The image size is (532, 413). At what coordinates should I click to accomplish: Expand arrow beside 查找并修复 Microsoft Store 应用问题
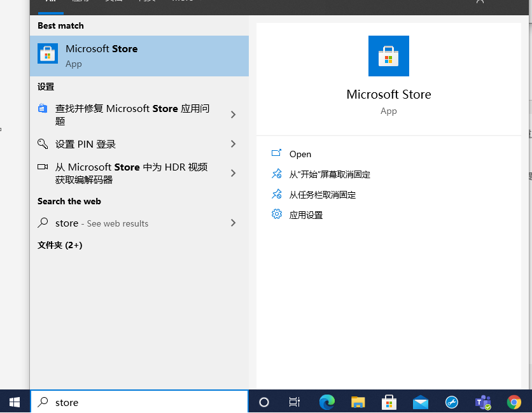point(233,115)
